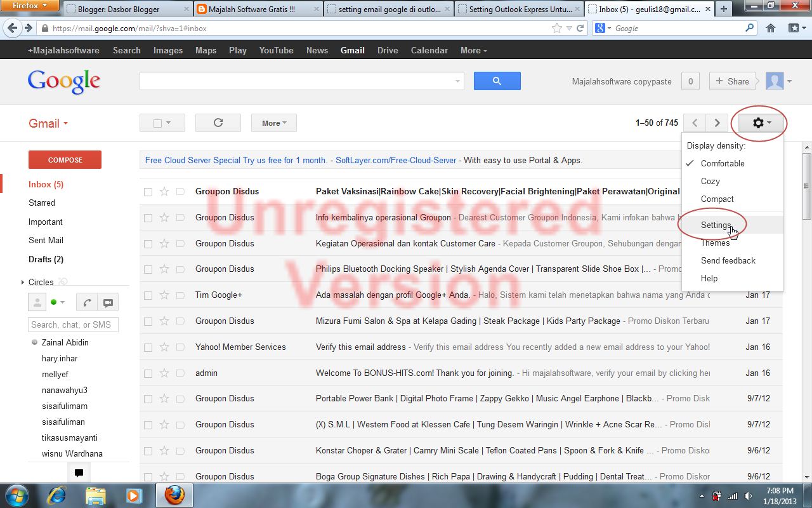Click the browser back arrow

(12, 29)
